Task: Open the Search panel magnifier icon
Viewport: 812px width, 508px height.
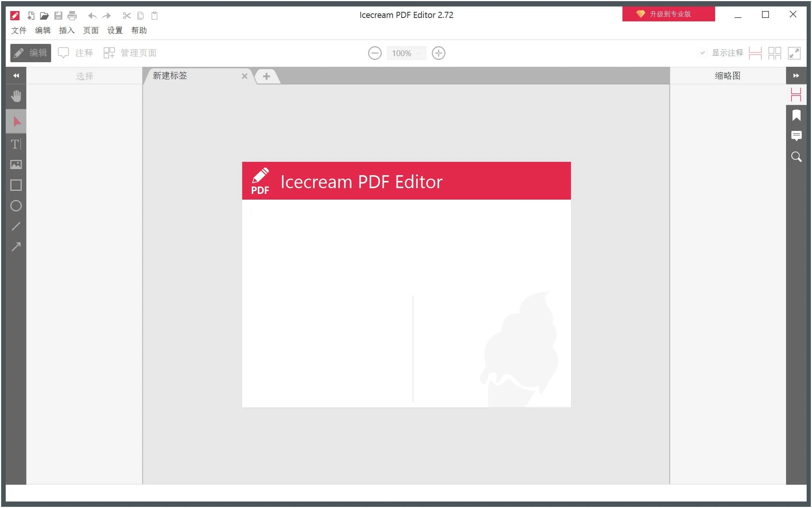Action: point(796,156)
